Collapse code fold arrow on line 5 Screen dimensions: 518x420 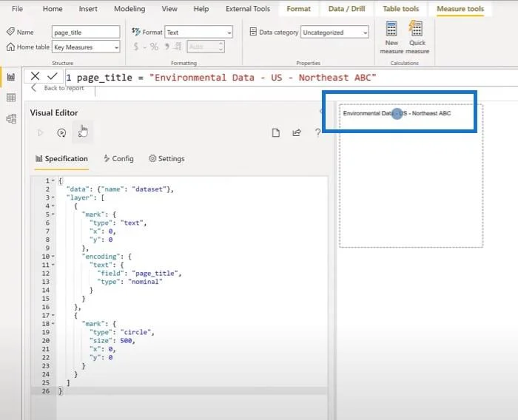53,214
